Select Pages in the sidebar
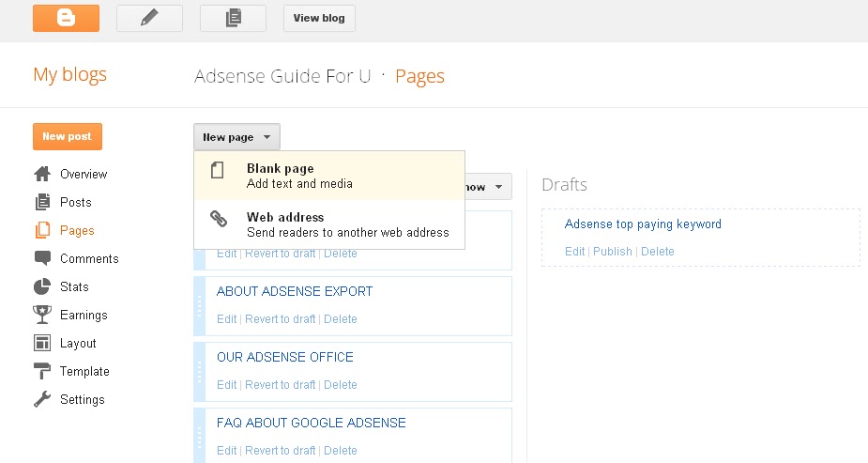Image resolution: width=868 pixels, height=463 pixels. coord(77,230)
